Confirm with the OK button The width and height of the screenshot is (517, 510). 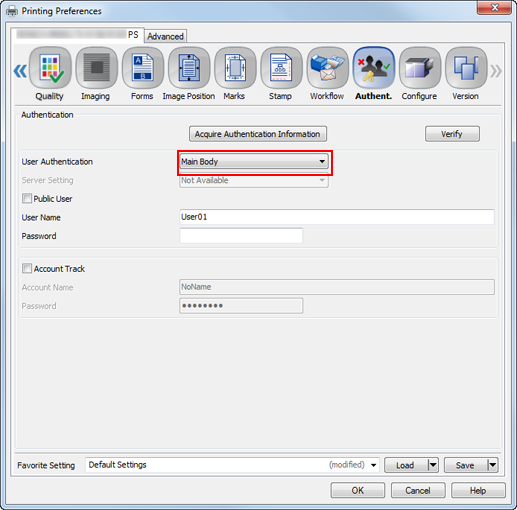click(358, 490)
